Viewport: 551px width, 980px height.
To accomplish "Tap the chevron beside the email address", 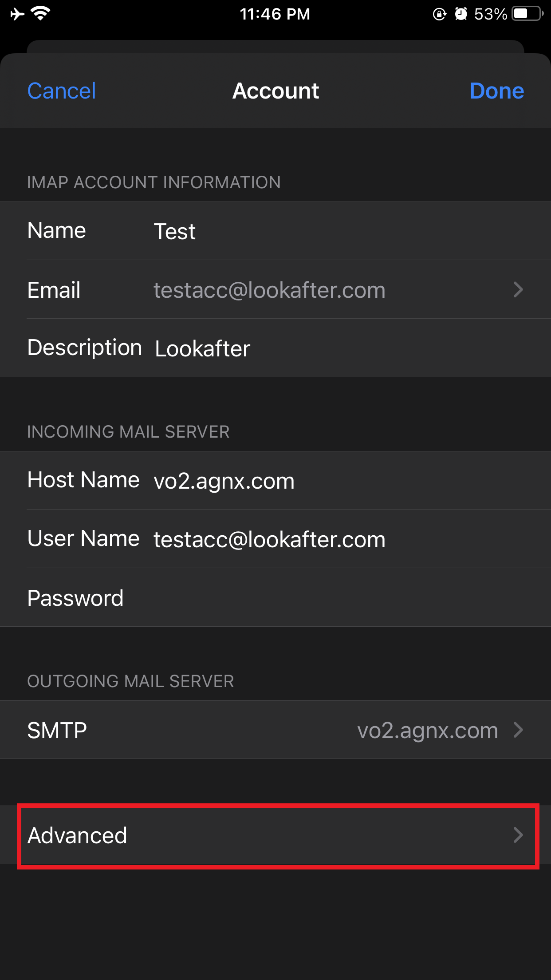I will [x=518, y=290].
